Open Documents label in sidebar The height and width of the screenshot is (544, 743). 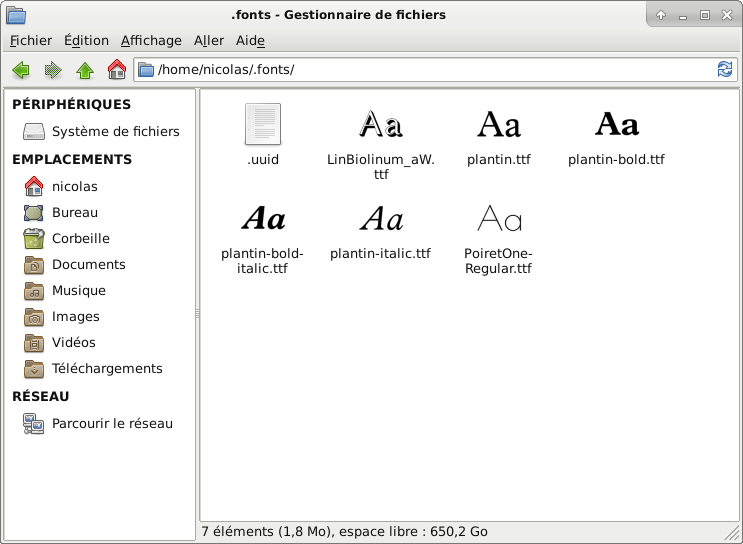click(x=89, y=264)
